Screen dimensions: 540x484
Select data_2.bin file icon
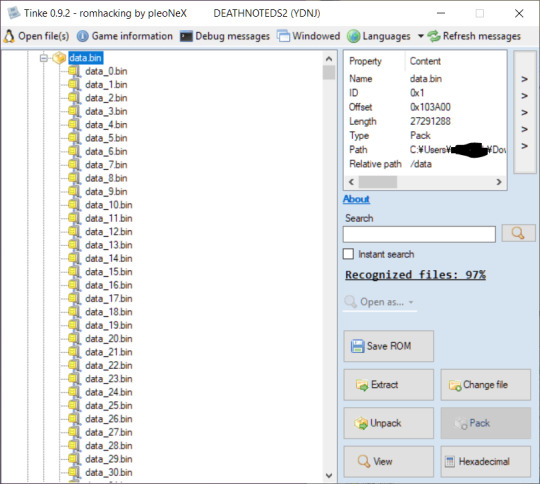point(74,98)
